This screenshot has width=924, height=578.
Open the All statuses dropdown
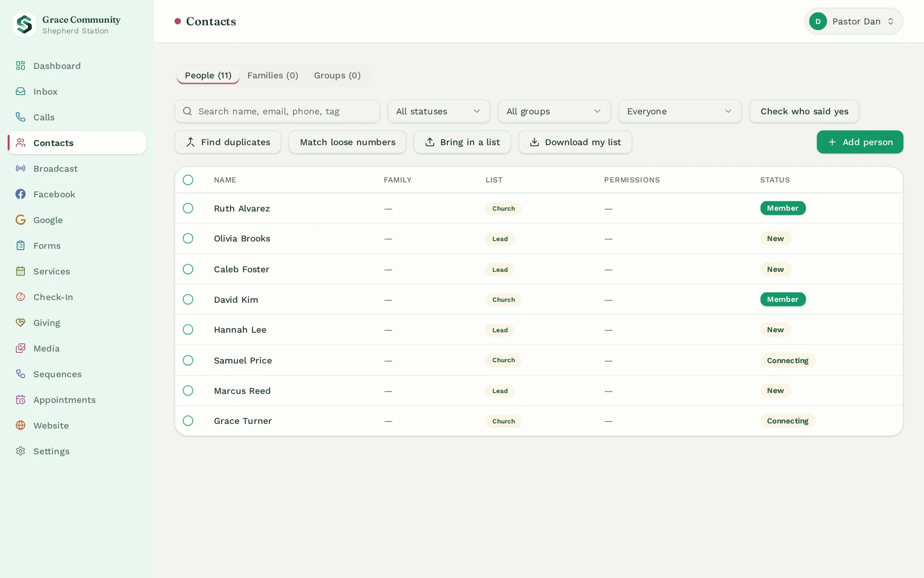click(x=438, y=111)
